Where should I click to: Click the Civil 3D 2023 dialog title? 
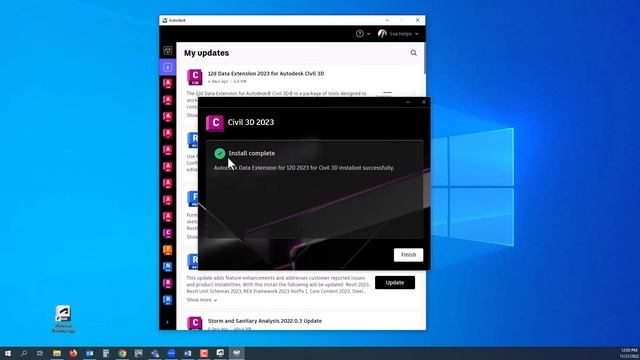tap(251, 122)
